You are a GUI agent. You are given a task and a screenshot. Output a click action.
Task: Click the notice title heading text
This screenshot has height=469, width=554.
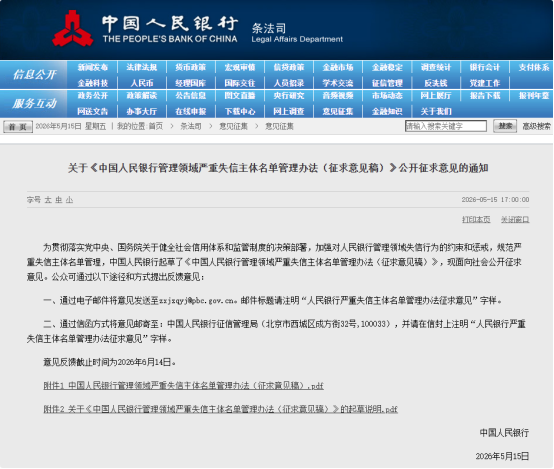[278, 168]
